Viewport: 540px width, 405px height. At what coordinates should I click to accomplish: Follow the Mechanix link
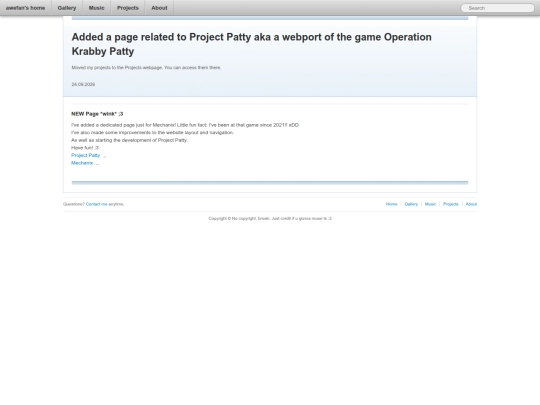[x=82, y=163]
